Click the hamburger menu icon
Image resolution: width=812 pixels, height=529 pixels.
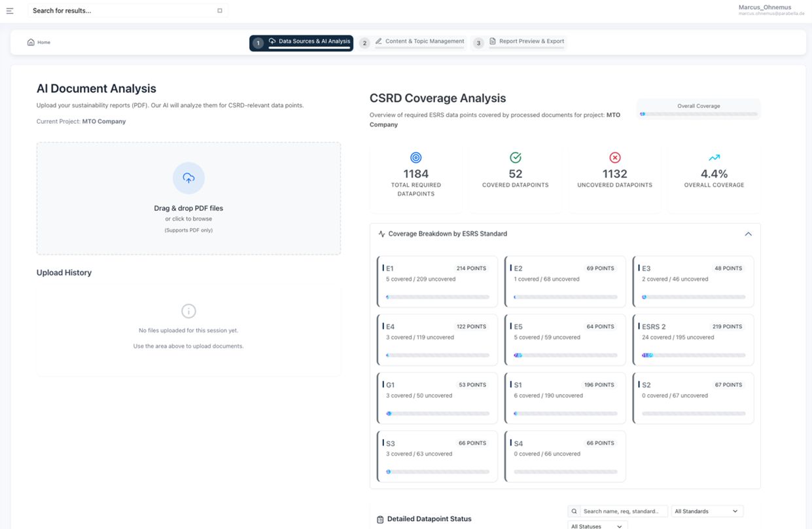pyautogui.click(x=10, y=10)
